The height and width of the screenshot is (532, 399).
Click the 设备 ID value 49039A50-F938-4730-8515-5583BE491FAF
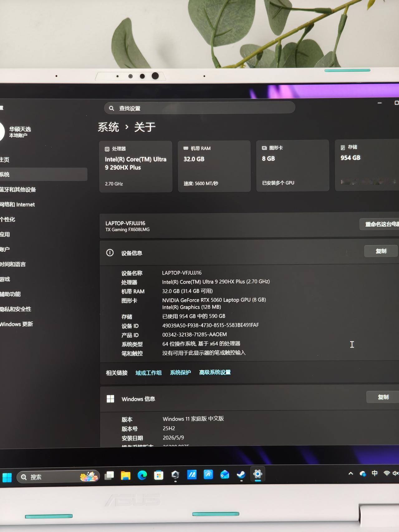(210, 325)
